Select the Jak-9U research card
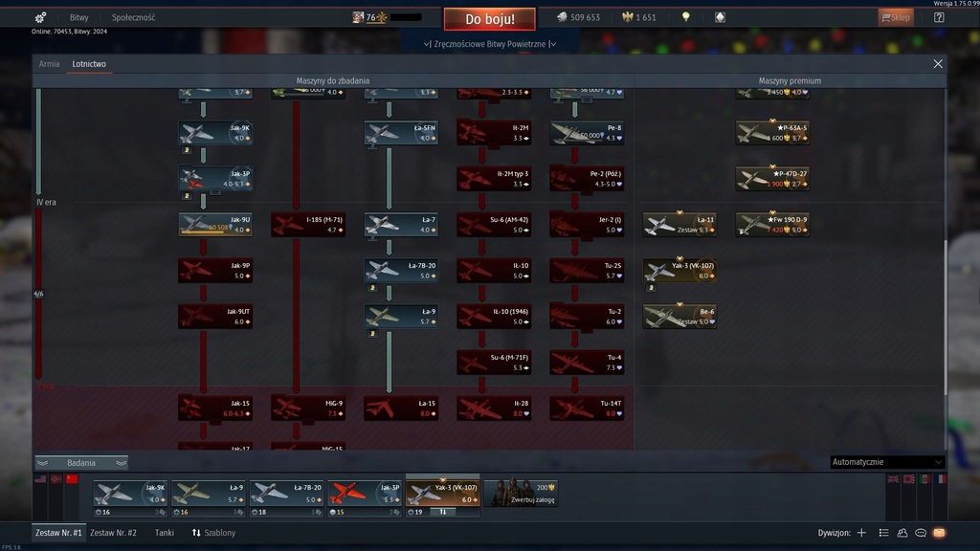 pyautogui.click(x=215, y=225)
